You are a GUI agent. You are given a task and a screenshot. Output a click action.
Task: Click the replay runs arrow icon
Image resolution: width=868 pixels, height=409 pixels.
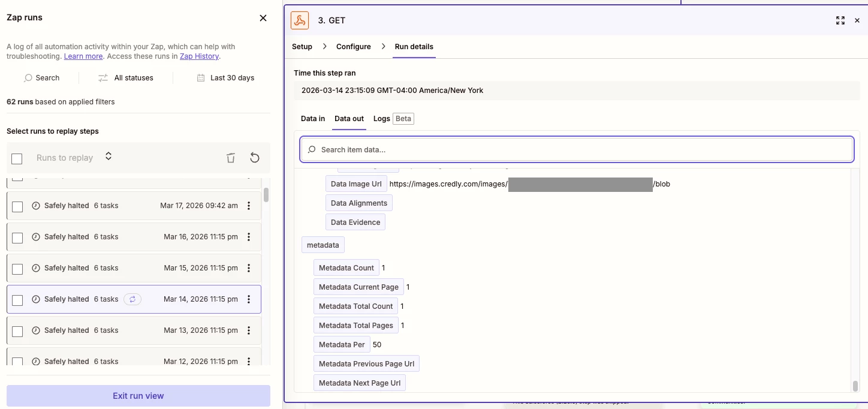click(x=255, y=158)
